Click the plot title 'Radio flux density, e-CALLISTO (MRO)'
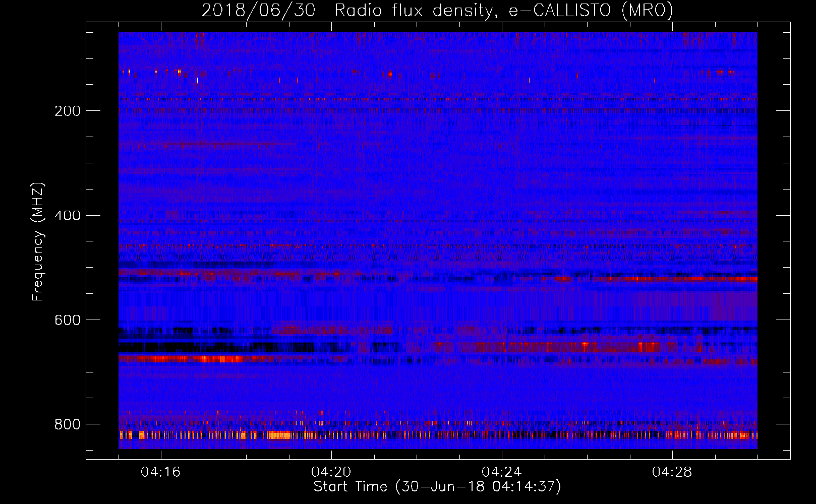Screen dimensions: 816x504 503,10
